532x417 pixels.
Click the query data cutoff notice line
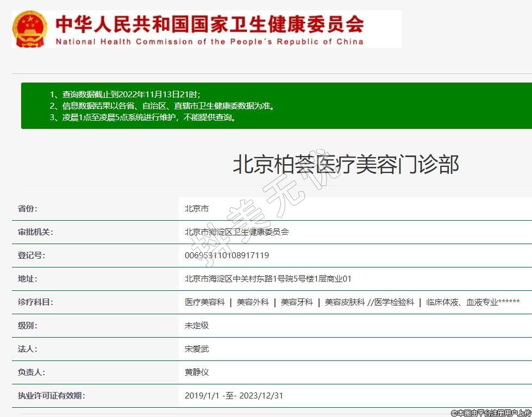[x=128, y=94]
